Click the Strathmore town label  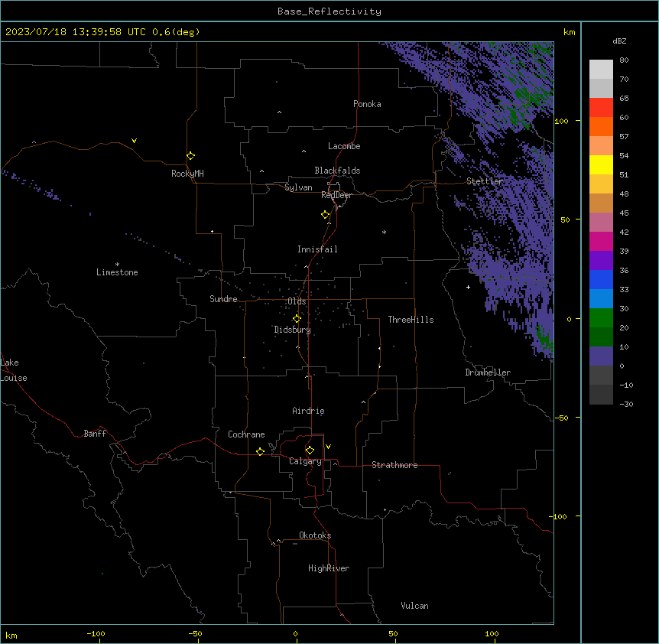394,465
